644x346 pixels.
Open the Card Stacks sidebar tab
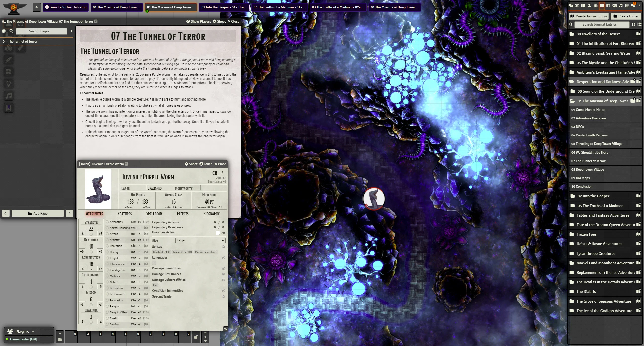614,6
